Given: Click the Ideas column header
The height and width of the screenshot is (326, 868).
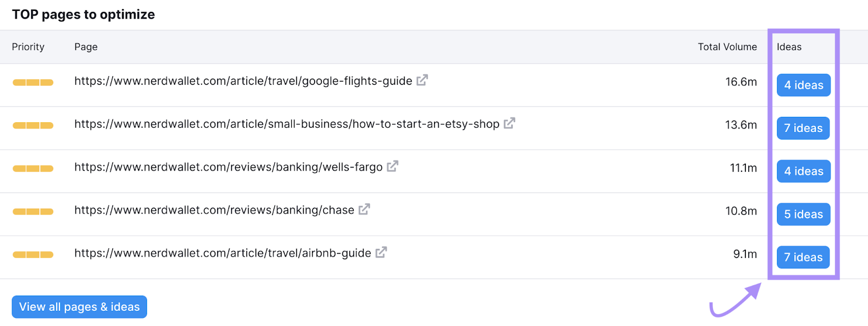Looking at the screenshot, I should tap(789, 47).
